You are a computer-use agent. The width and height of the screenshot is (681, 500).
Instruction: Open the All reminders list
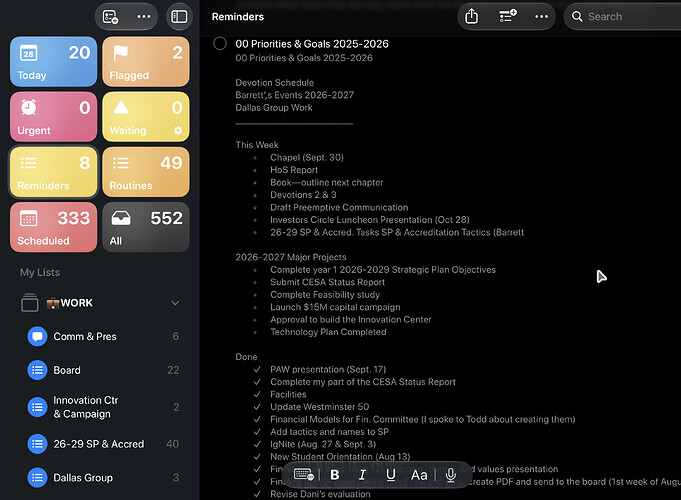146,227
